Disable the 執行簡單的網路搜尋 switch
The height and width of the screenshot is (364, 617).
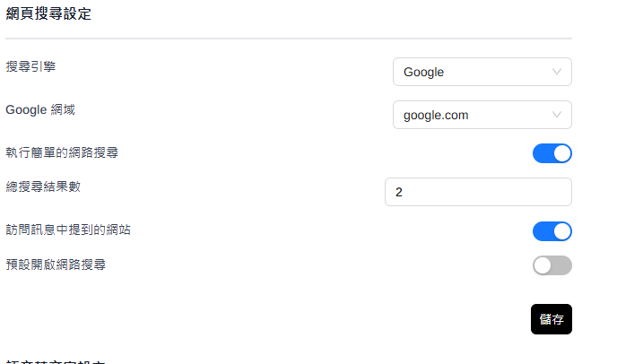coord(552,153)
